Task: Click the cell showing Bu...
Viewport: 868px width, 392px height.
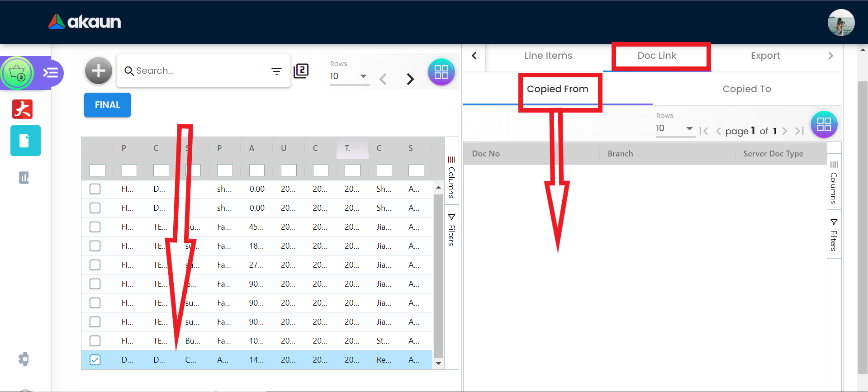Action: [193, 341]
